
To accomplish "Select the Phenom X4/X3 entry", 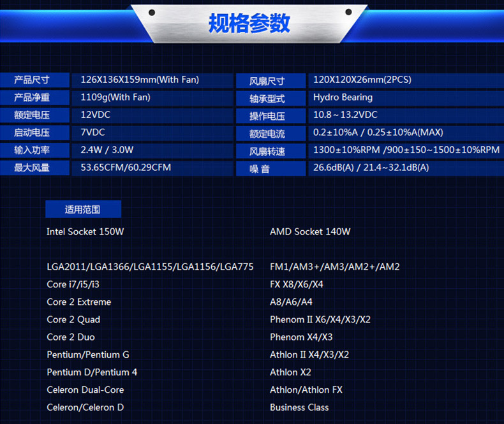I will pos(301,337).
